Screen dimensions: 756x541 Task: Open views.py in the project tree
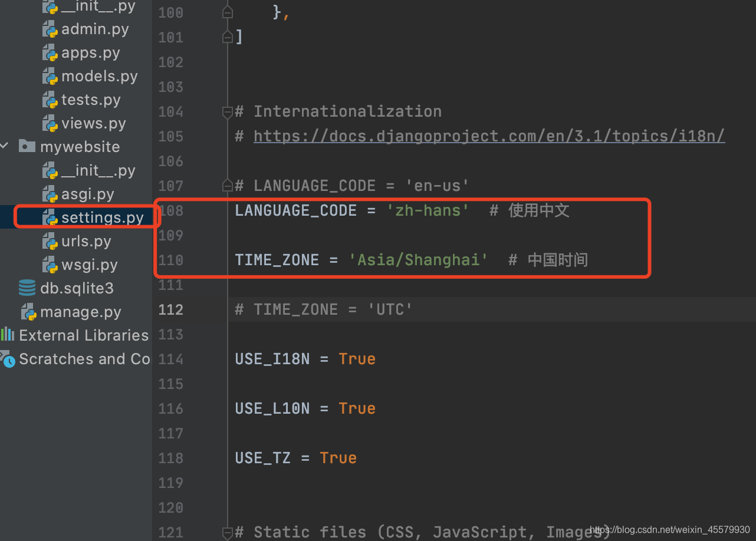point(94,124)
